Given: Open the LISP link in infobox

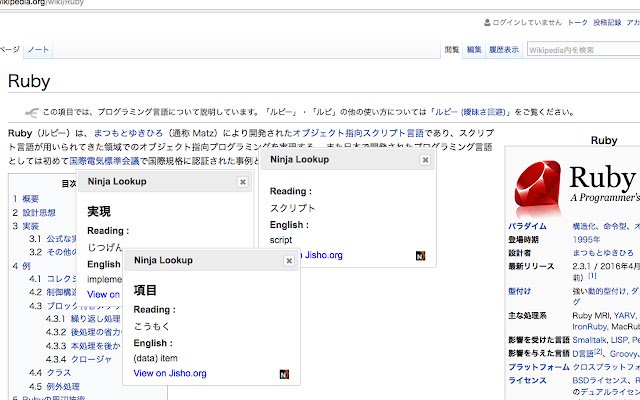Looking at the screenshot, I should point(619,340).
